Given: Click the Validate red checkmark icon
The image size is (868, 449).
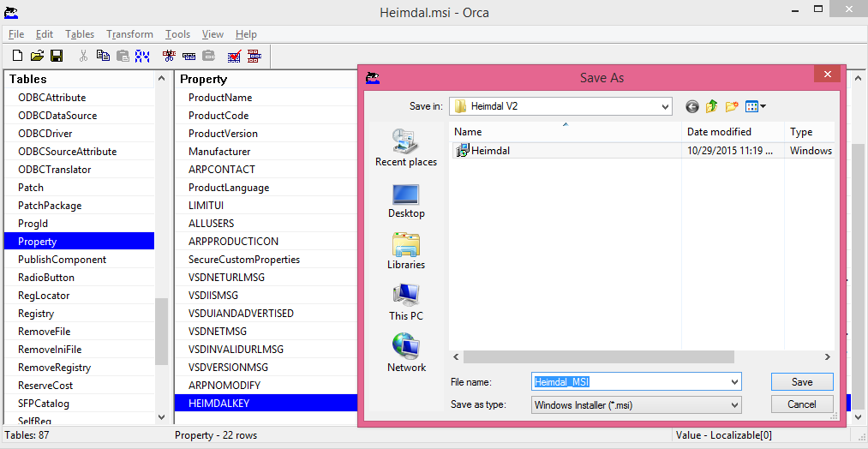Looking at the screenshot, I should coord(235,56).
